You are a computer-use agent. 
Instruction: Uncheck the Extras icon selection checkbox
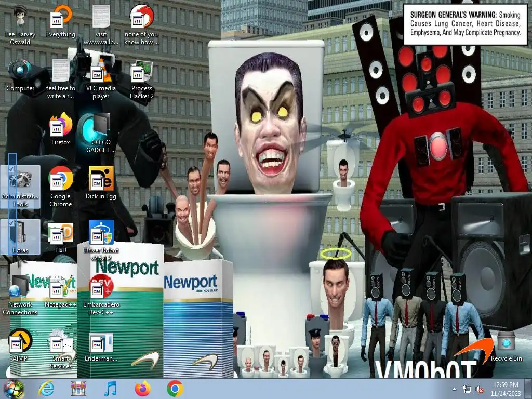pos(11,223)
